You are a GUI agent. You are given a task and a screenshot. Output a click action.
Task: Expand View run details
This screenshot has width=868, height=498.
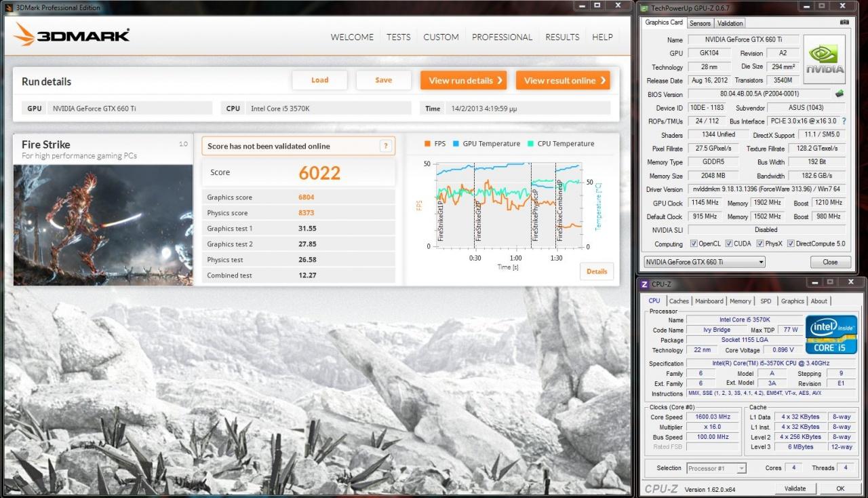click(x=465, y=80)
